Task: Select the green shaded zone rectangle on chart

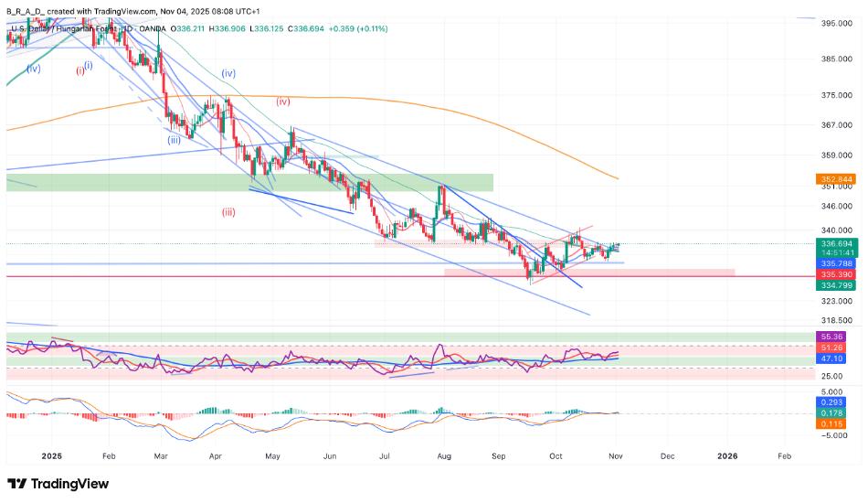Action: [x=249, y=182]
